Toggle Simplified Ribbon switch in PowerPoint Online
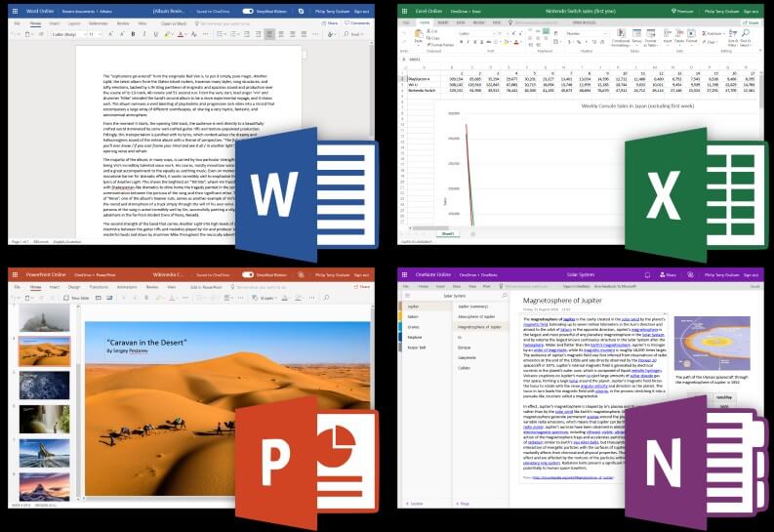Viewport: 774px width, 532px height. (248, 274)
